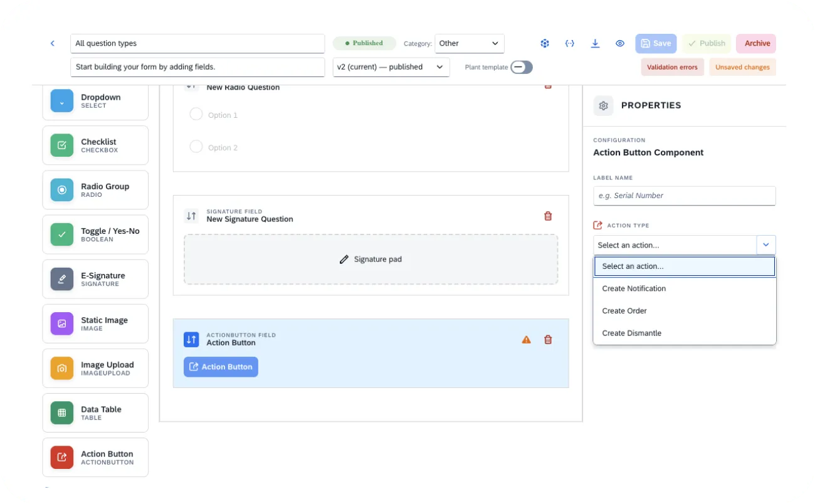This screenshot has width=815, height=504.
Task: Click the Published status badge
Action: coord(364,43)
